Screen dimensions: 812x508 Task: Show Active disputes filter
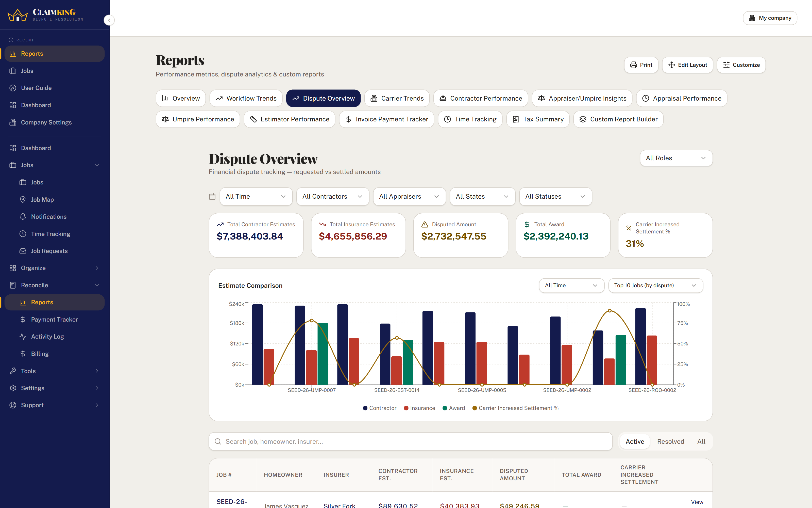635,441
